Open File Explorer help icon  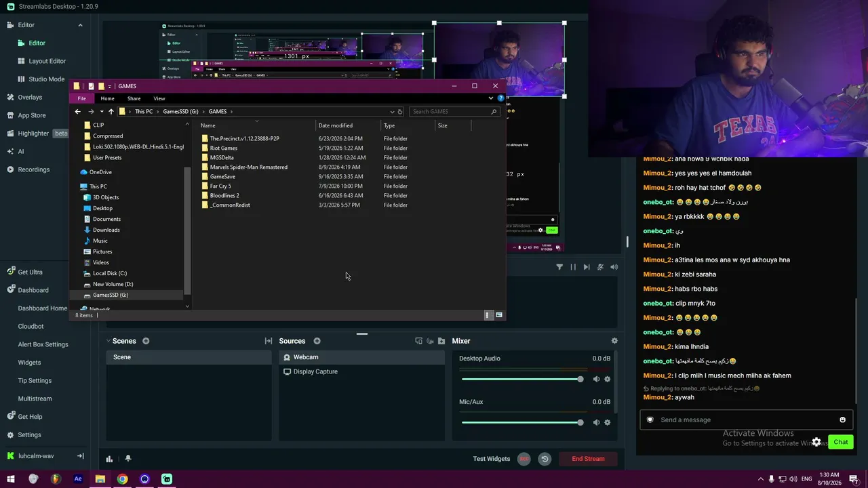(501, 98)
